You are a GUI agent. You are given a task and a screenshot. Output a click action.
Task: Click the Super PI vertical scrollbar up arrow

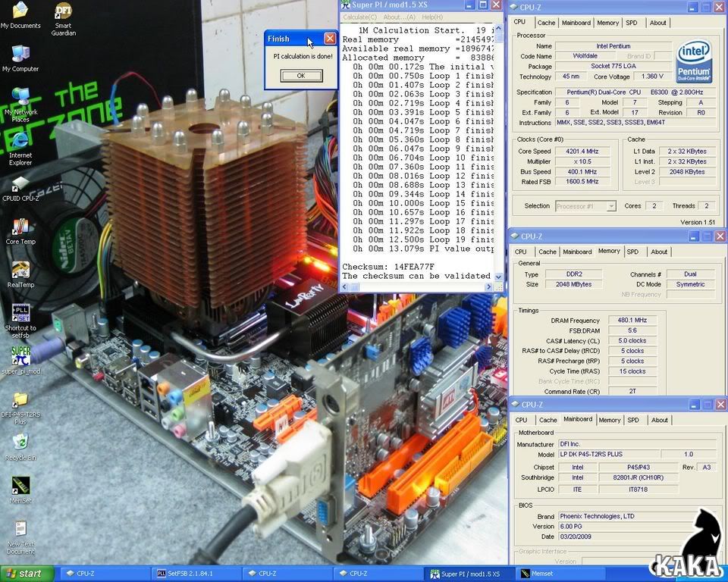499,29
